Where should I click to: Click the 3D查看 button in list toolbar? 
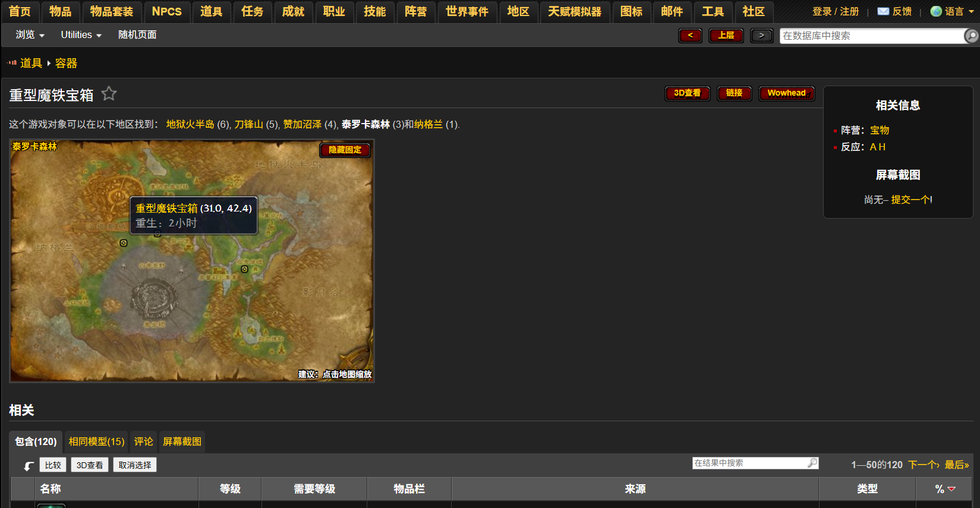(90, 465)
